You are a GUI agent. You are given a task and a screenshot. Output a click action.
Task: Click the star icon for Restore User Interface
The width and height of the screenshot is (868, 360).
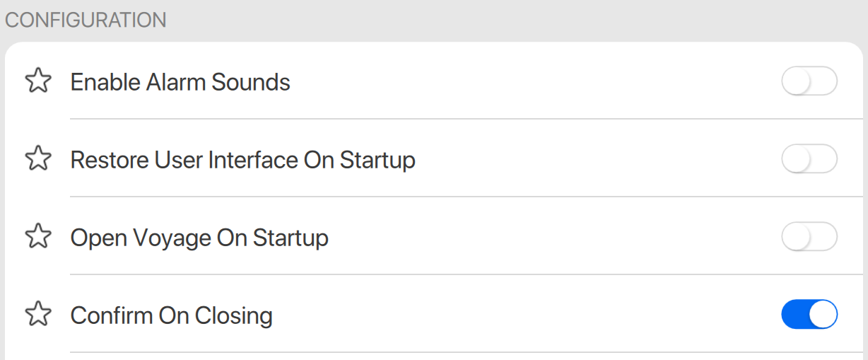tap(38, 159)
